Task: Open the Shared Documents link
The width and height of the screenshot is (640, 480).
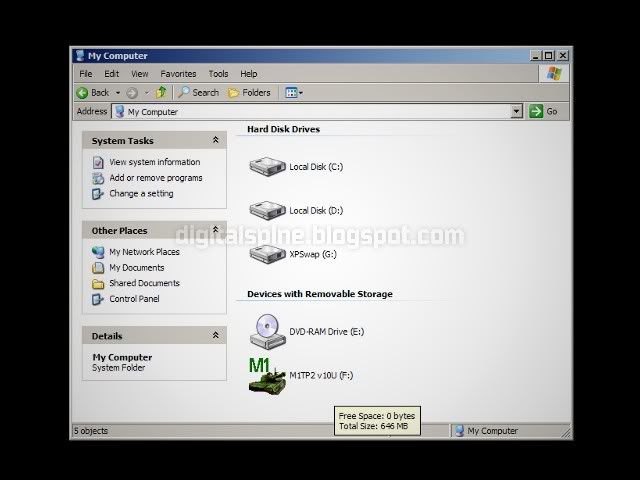Action: coord(144,283)
